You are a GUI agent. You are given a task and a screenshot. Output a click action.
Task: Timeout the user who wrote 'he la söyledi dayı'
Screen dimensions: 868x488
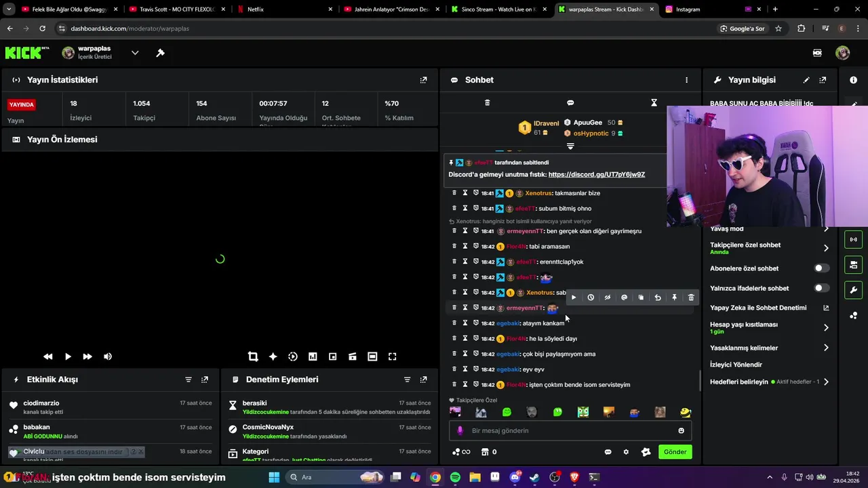click(465, 338)
